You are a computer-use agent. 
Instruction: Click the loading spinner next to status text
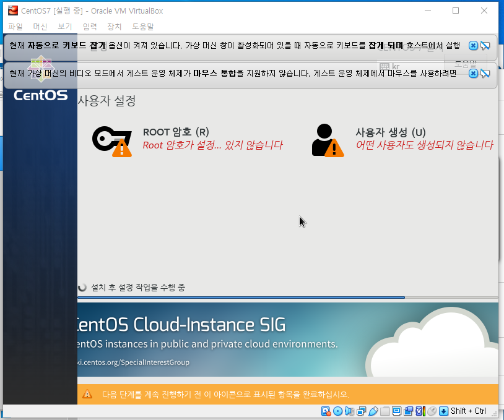pyautogui.click(x=82, y=288)
